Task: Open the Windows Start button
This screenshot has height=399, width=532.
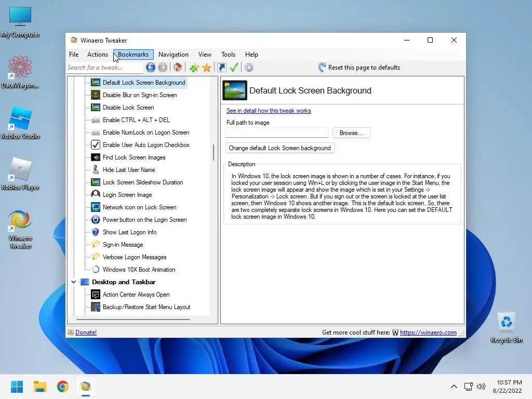Action: pos(17,387)
